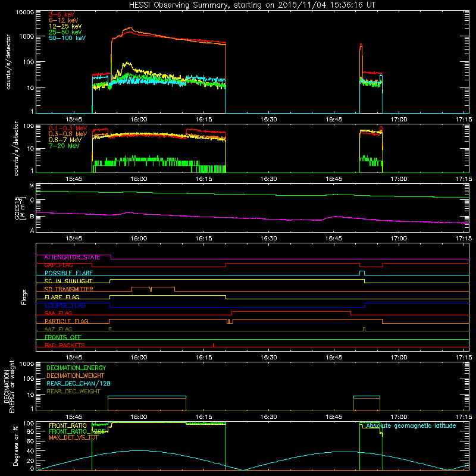Select the '12-25 keV' legend label

pos(65,26)
